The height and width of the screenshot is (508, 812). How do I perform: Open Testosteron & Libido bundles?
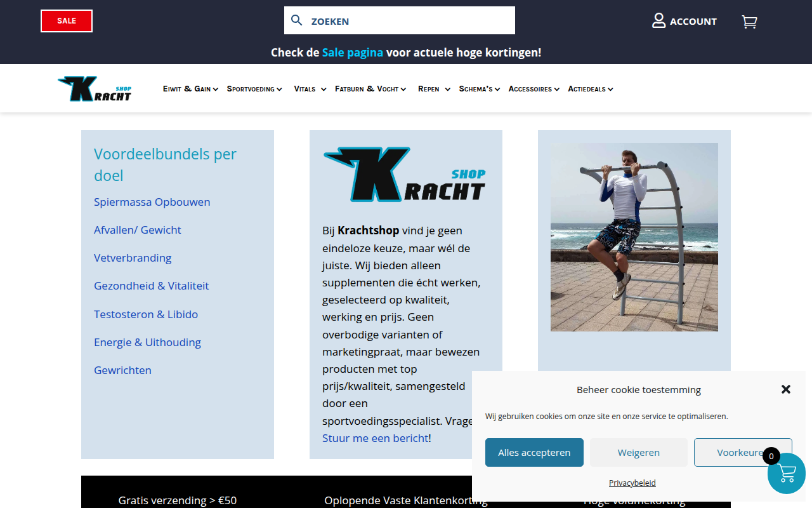click(146, 314)
